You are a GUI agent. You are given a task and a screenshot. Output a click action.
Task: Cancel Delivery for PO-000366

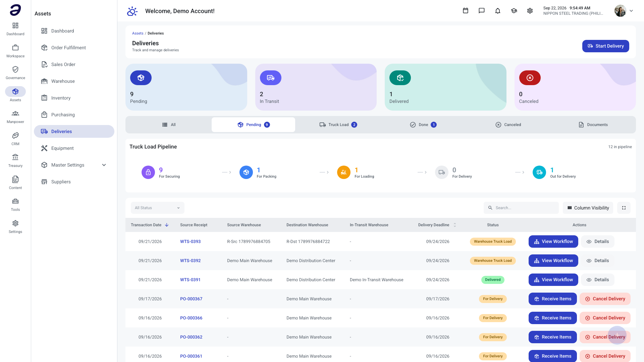(x=605, y=318)
